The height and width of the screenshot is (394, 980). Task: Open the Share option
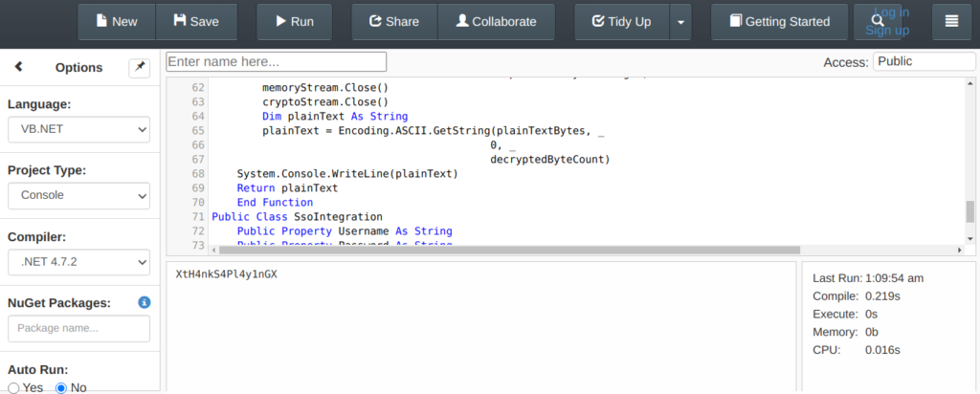point(394,21)
